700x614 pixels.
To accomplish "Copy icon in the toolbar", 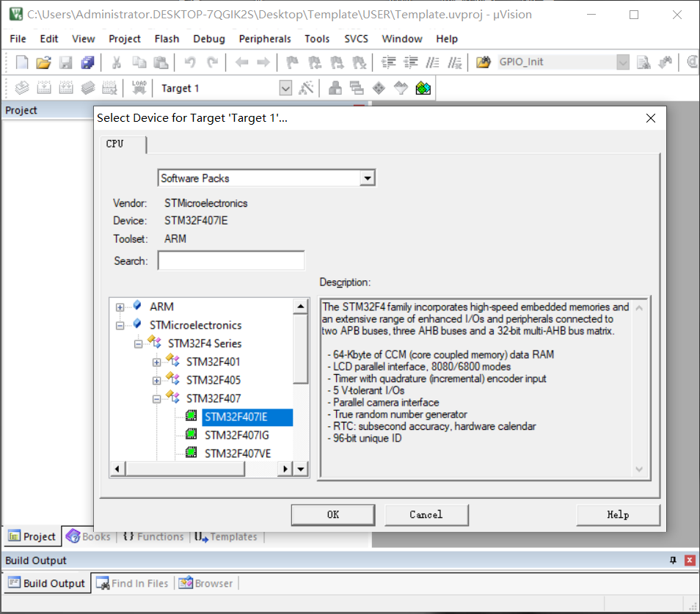I will pos(139,62).
